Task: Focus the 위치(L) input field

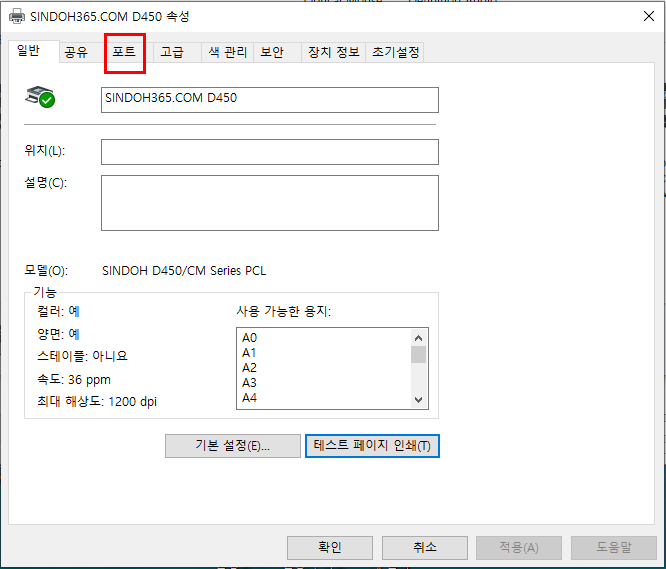Action: coord(270,152)
